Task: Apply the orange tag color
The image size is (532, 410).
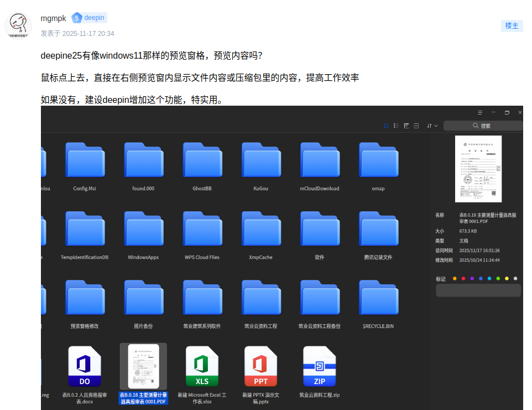Action: [455, 279]
